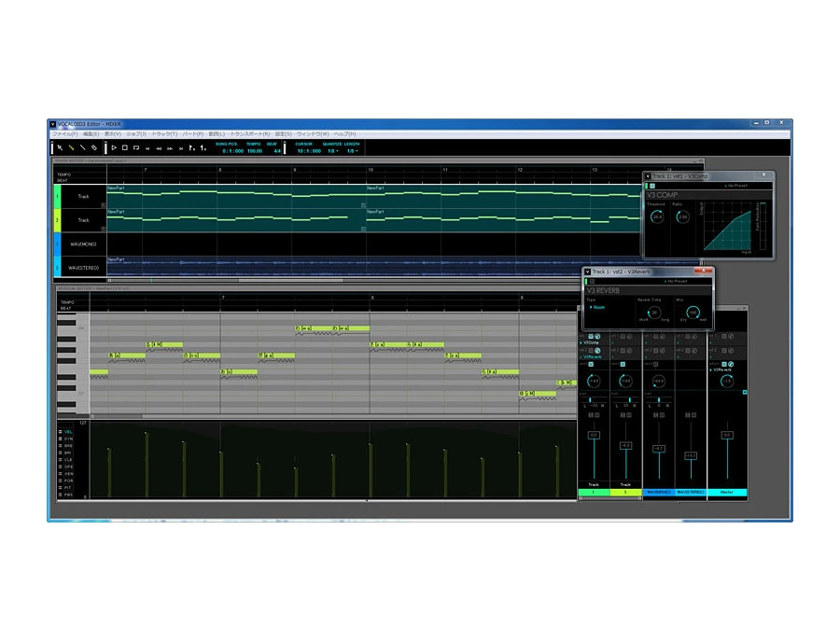Click the TEMPO value 100.00

pyautogui.click(x=255, y=151)
